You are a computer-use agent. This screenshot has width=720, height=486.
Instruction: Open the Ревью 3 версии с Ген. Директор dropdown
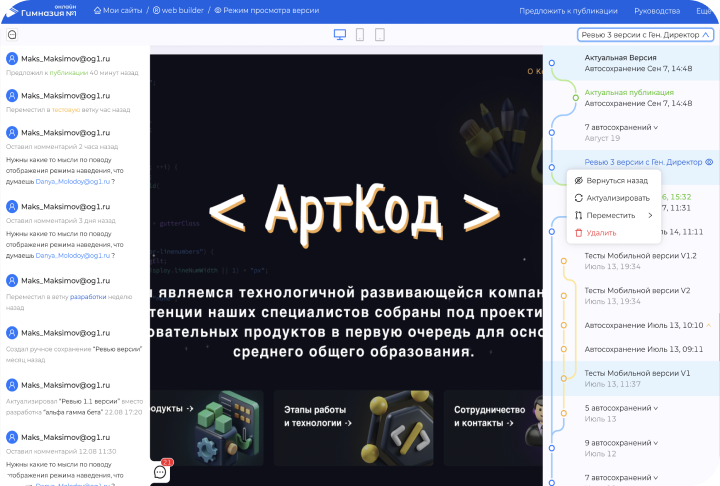(x=645, y=35)
